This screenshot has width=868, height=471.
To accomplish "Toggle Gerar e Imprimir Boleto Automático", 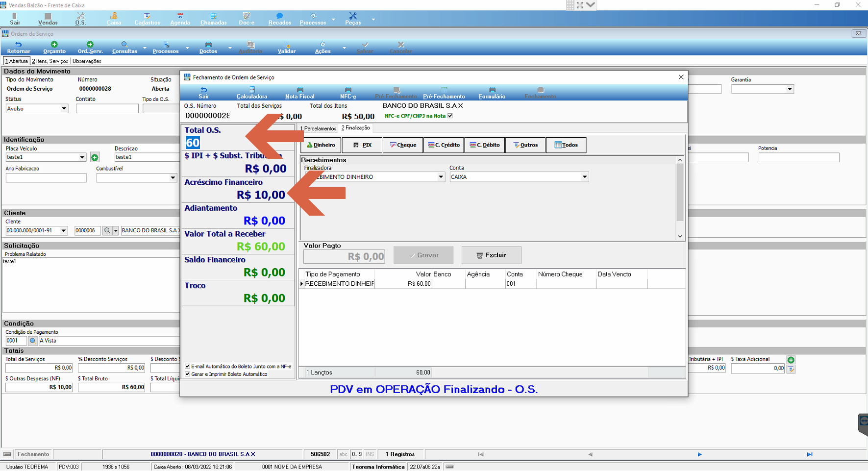I will click(x=187, y=374).
